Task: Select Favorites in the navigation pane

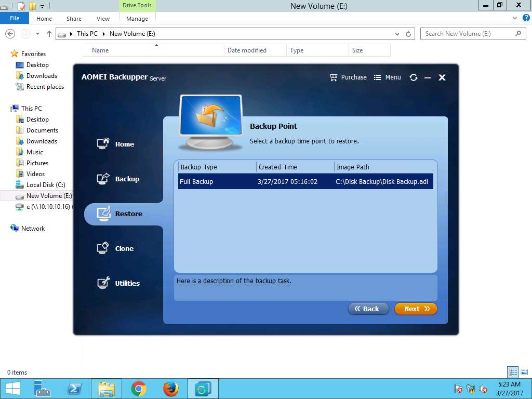Action: coord(29,54)
